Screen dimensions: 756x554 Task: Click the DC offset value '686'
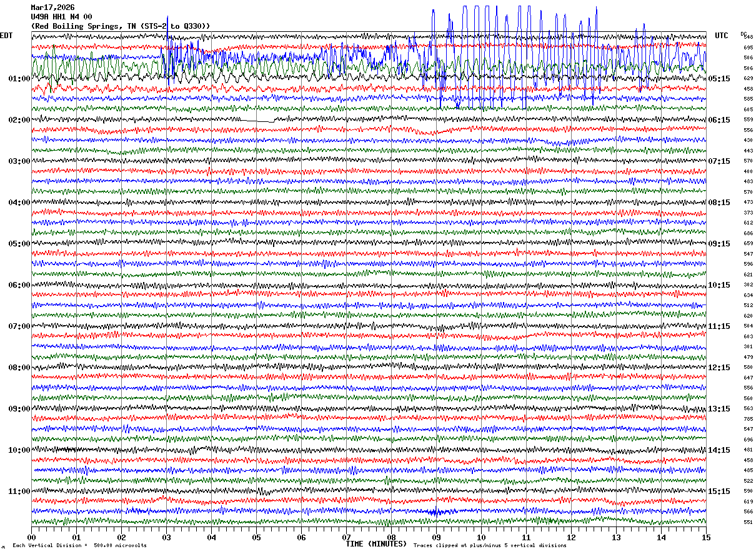748,233
